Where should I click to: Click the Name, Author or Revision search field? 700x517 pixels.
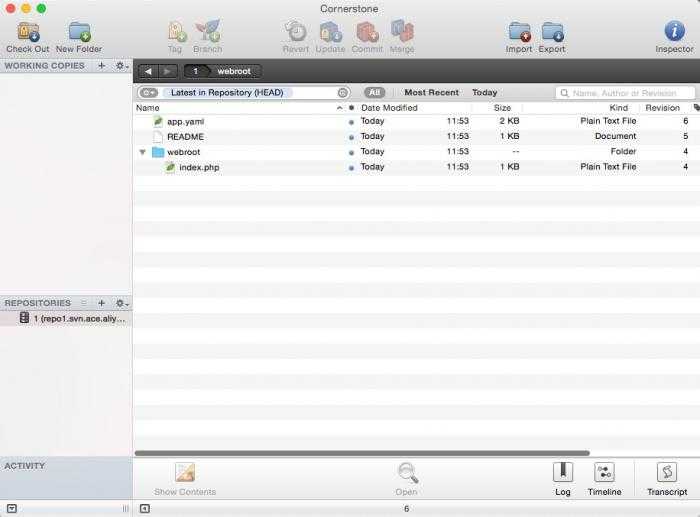click(625, 93)
